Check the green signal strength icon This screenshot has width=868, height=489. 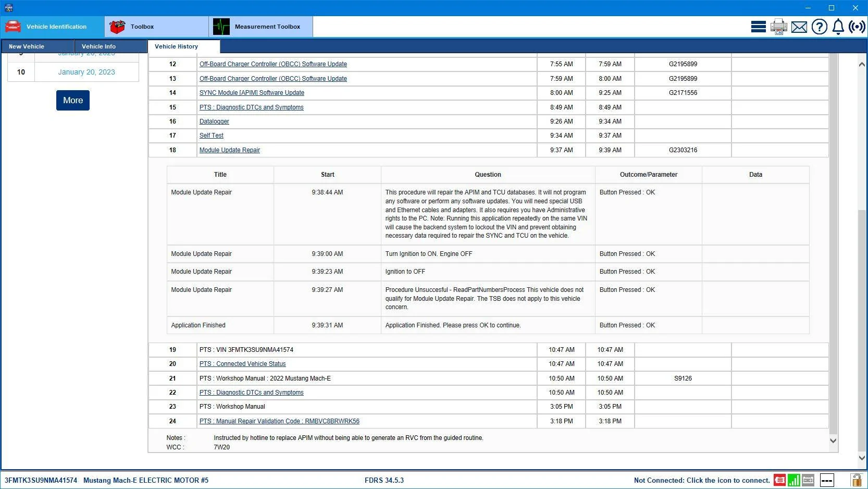793,480
